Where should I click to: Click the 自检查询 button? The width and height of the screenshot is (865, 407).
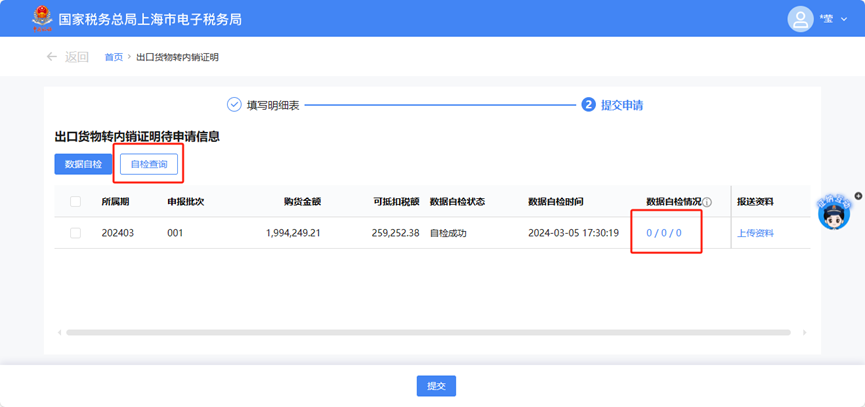click(x=149, y=164)
